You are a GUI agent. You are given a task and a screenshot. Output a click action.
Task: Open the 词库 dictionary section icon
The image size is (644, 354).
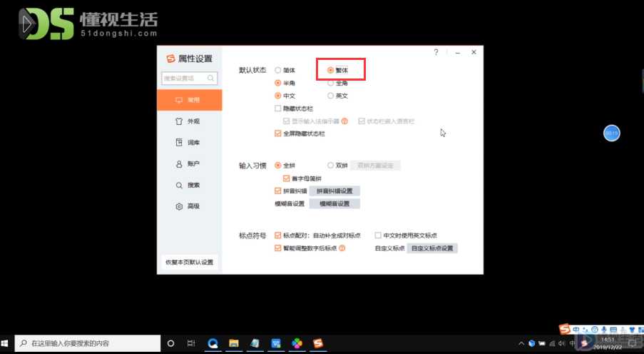(x=179, y=142)
